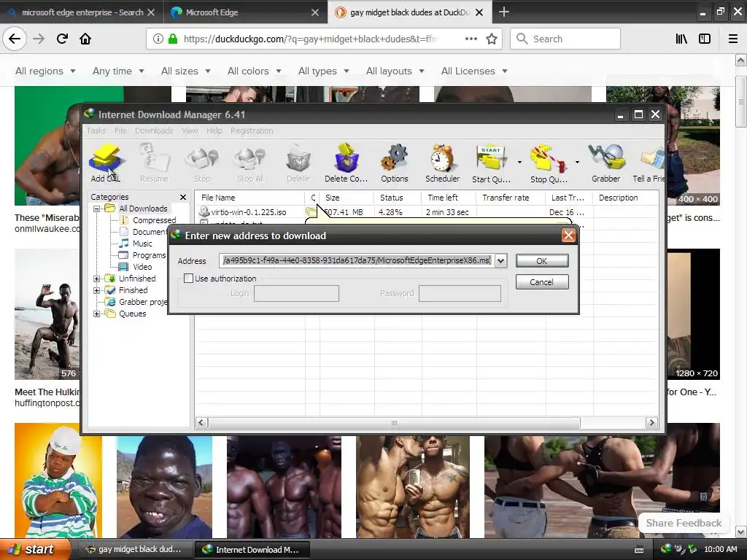747x560 pixels.
Task: Open the All layouts filter dropdown
Action: (395, 71)
